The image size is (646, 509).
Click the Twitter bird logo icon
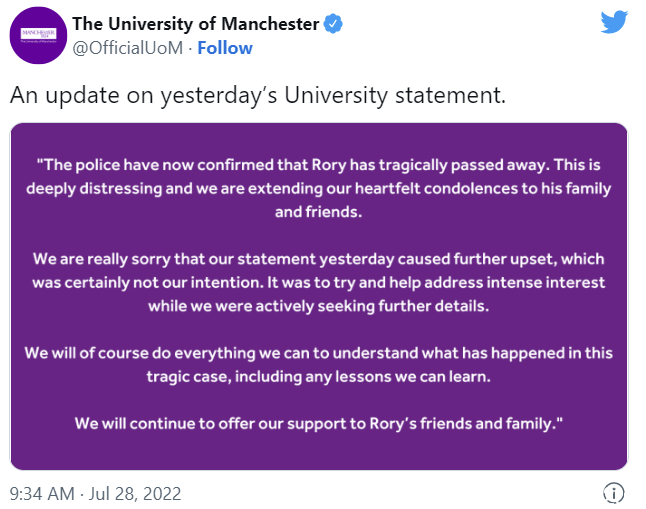click(x=614, y=22)
